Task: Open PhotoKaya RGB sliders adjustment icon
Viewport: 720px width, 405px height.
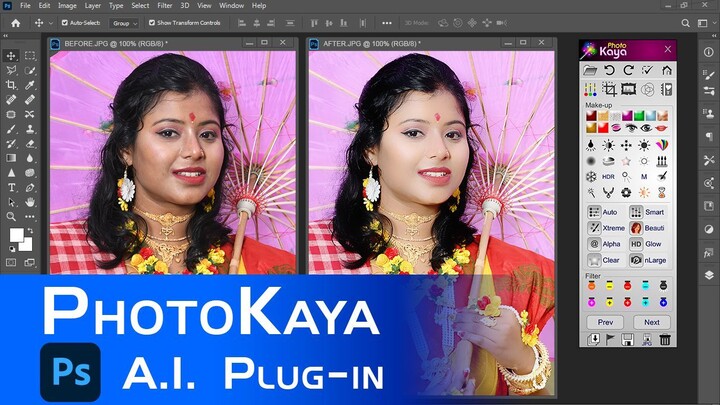Action: (x=590, y=89)
